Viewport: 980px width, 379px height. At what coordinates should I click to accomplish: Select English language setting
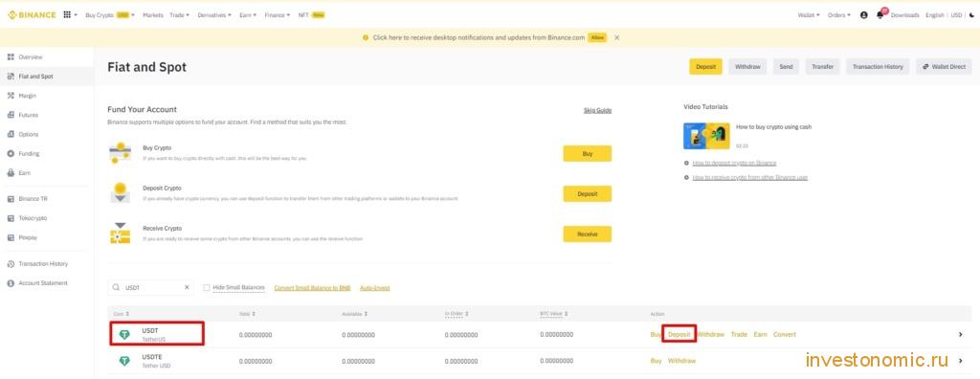coord(934,15)
